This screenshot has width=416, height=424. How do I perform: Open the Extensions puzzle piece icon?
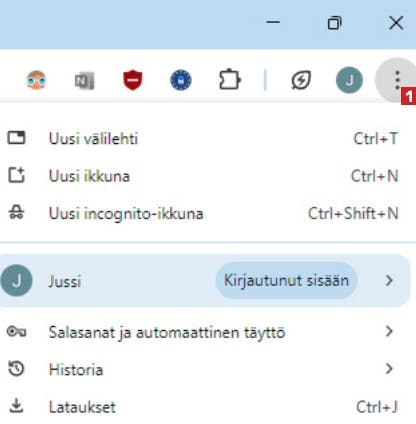coord(230,80)
